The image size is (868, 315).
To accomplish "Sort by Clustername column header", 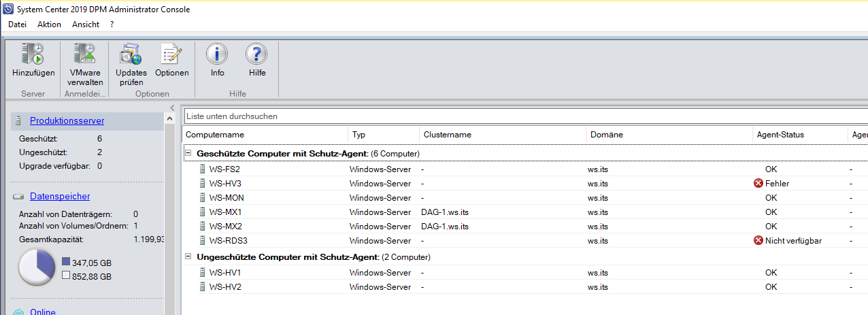I will 503,135.
